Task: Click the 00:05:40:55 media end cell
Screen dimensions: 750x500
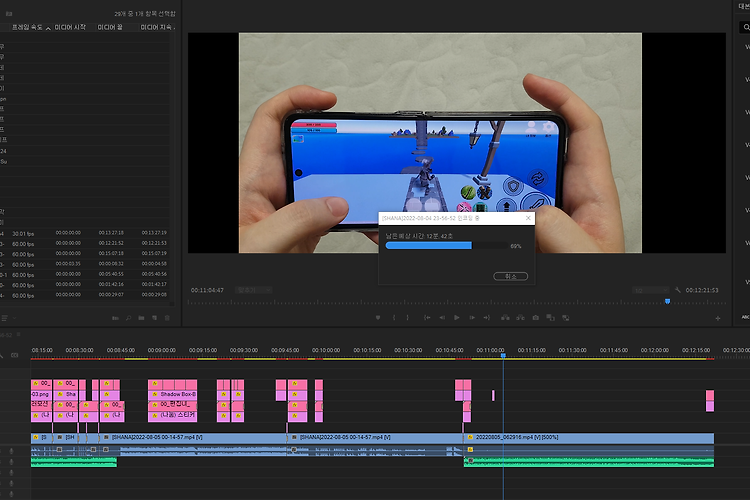Action: (111, 274)
